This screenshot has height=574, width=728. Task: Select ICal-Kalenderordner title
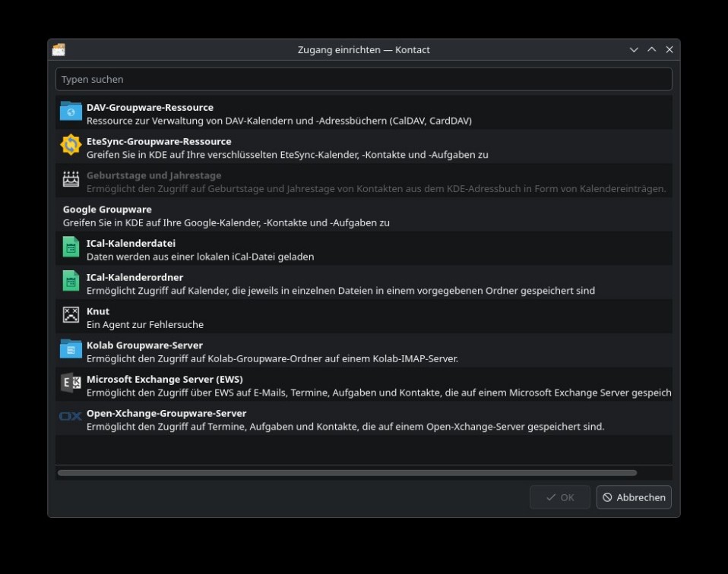click(x=135, y=277)
